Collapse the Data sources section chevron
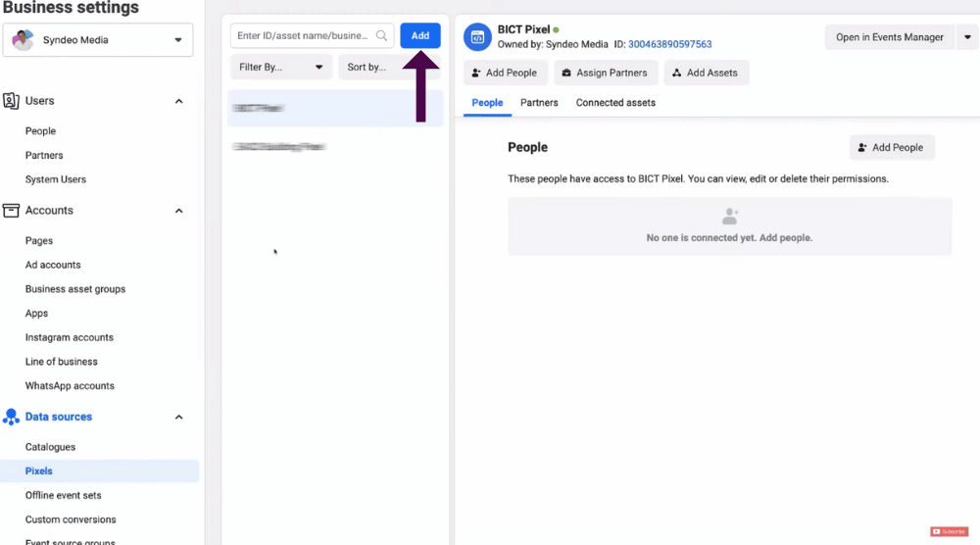Screen dimensions: 980x545 point(178,417)
